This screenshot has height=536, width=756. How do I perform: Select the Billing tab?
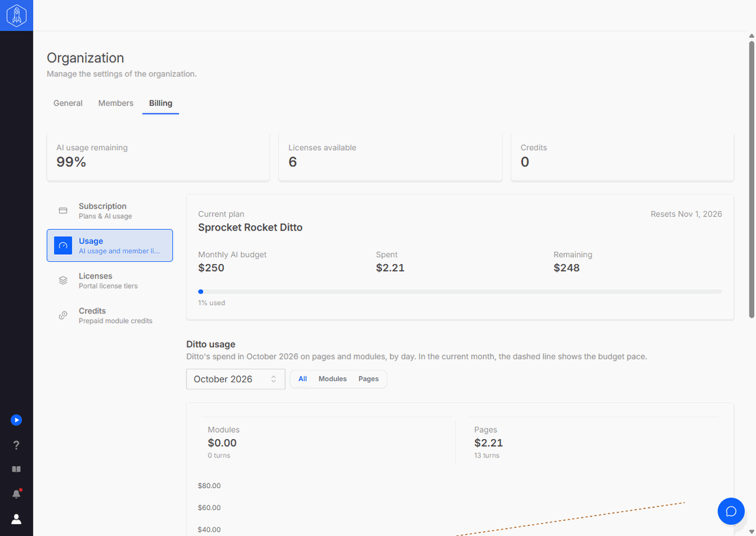tap(161, 103)
